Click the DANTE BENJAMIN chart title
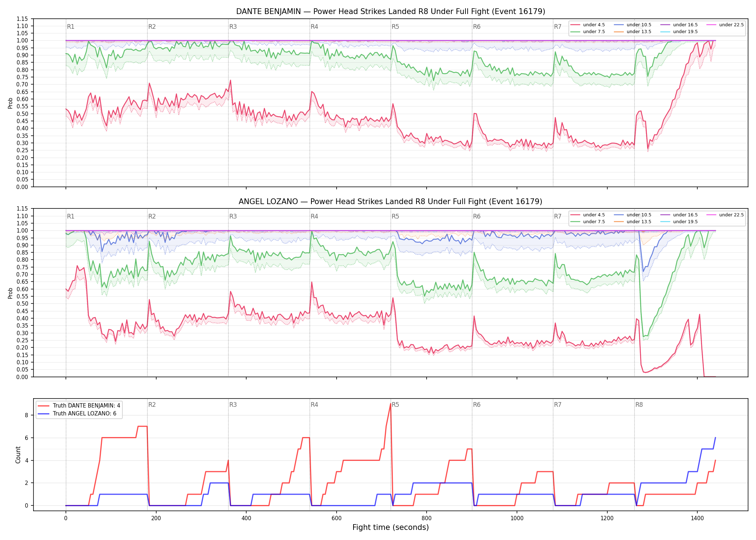 coord(391,12)
